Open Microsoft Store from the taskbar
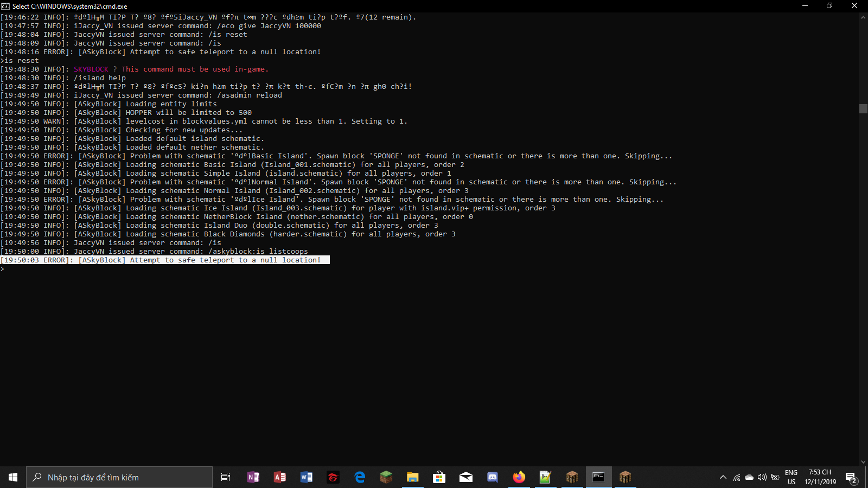The width and height of the screenshot is (868, 488). (439, 477)
